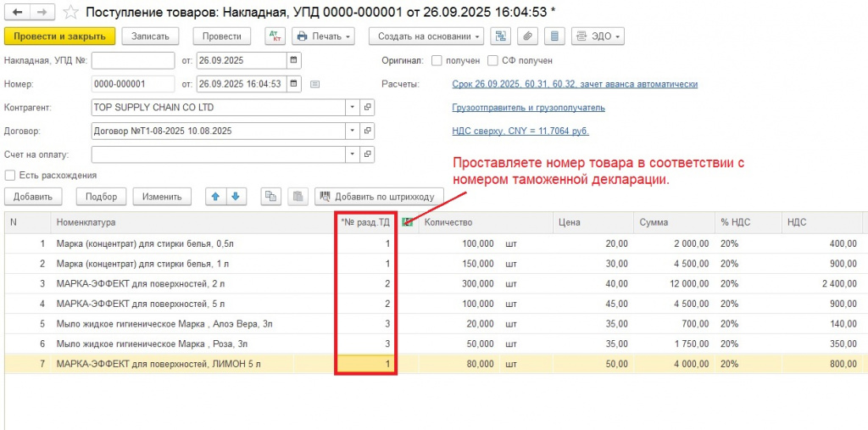The width and height of the screenshot is (868, 430).
Task: Focus Номер field 0000-000001
Action: (x=133, y=84)
